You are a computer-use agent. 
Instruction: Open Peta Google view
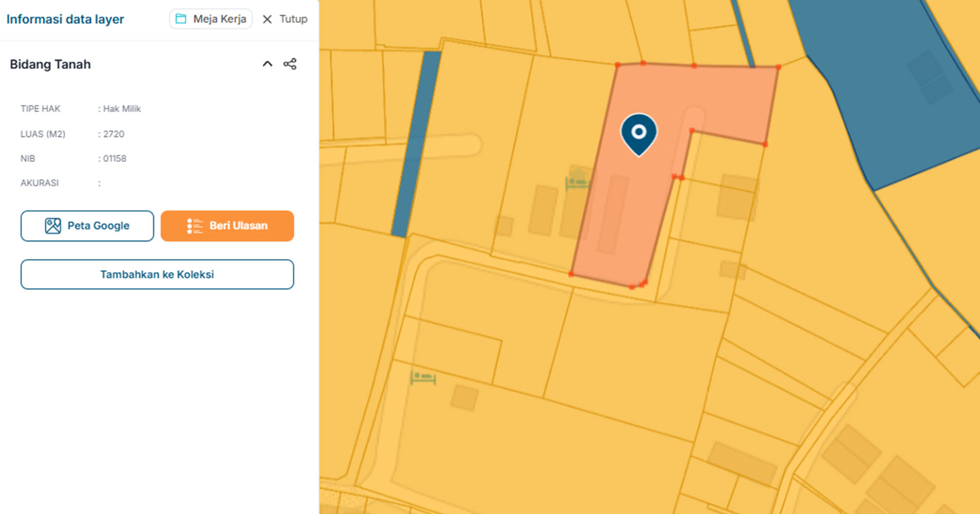pos(87,226)
